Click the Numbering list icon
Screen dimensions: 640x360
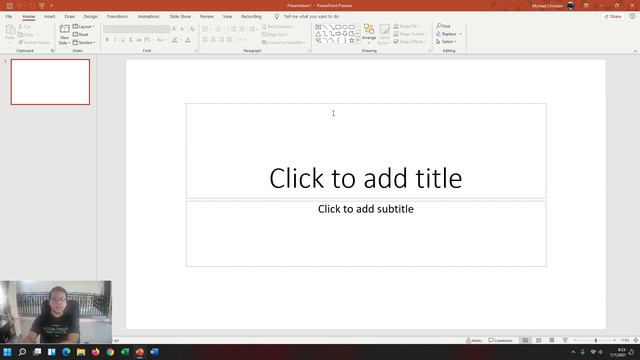click(218, 29)
